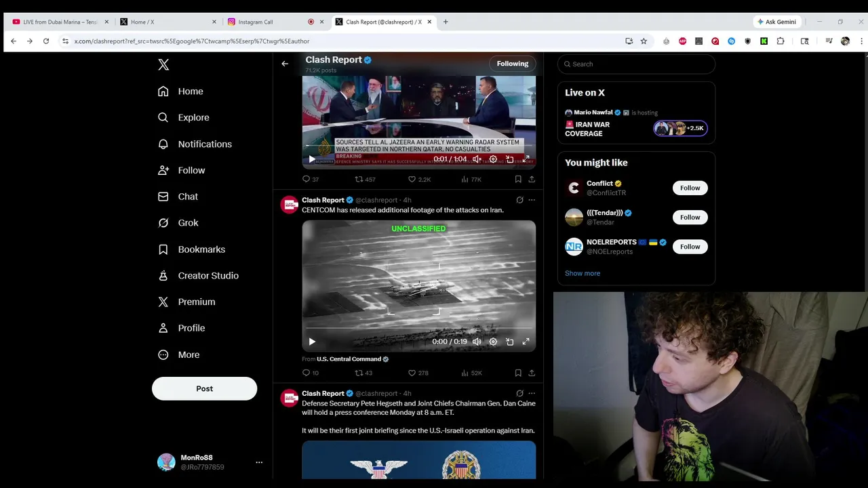This screenshot has height=488, width=868.
Task: Switch to LIVE from Dubai Marina tab
Action: (60, 22)
